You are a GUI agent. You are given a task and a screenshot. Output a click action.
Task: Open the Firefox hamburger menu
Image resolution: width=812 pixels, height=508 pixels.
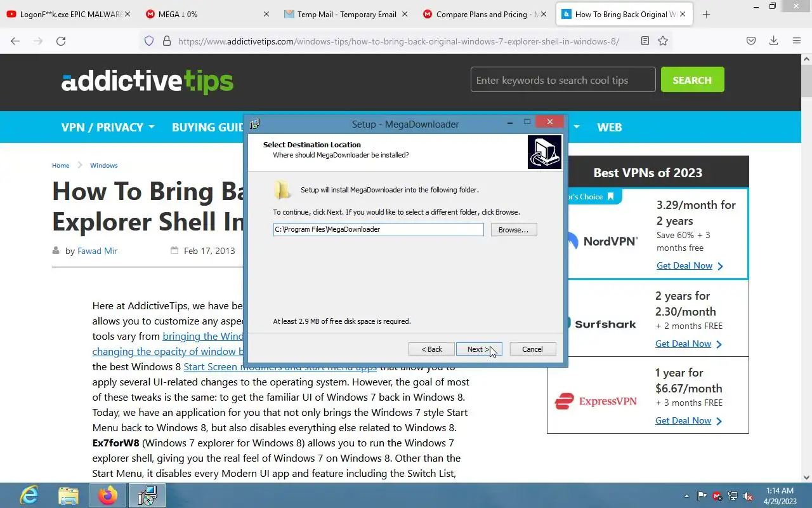tap(796, 41)
